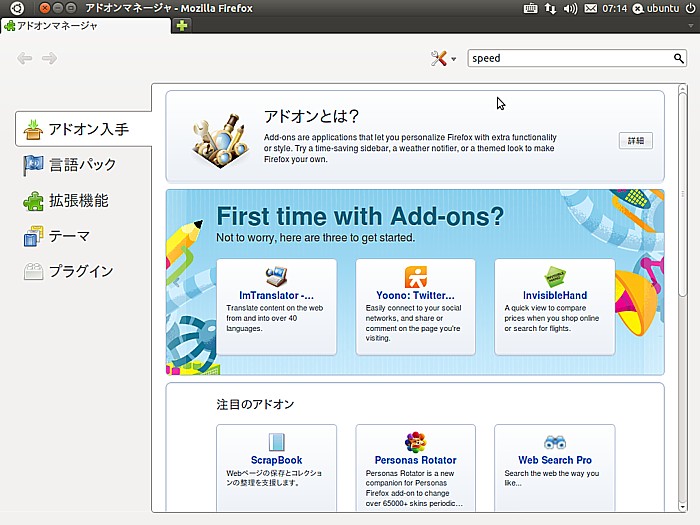Click the テーマ paint swatches icon
This screenshot has width=700, height=525.
pyautogui.click(x=33, y=236)
